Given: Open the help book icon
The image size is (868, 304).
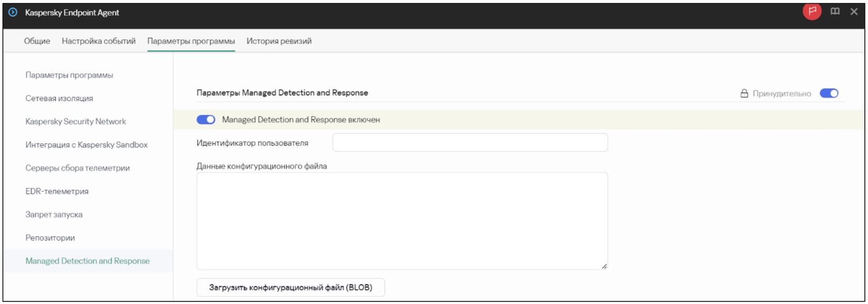Looking at the screenshot, I should [x=835, y=11].
